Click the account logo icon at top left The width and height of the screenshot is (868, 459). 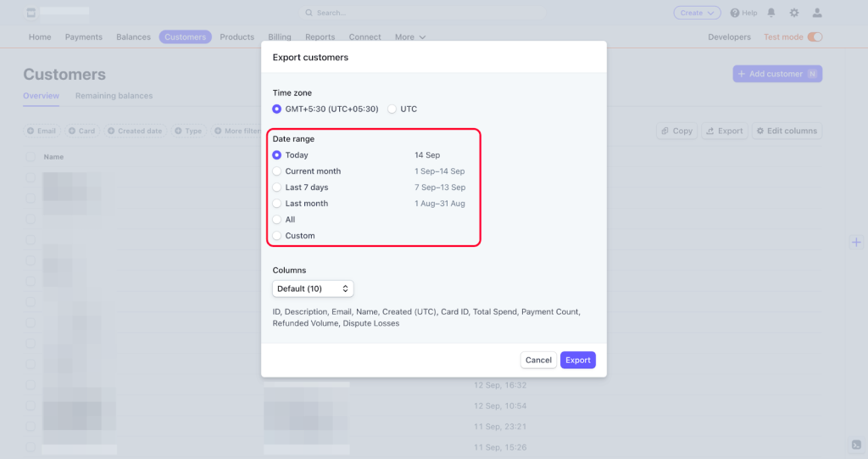point(31,13)
